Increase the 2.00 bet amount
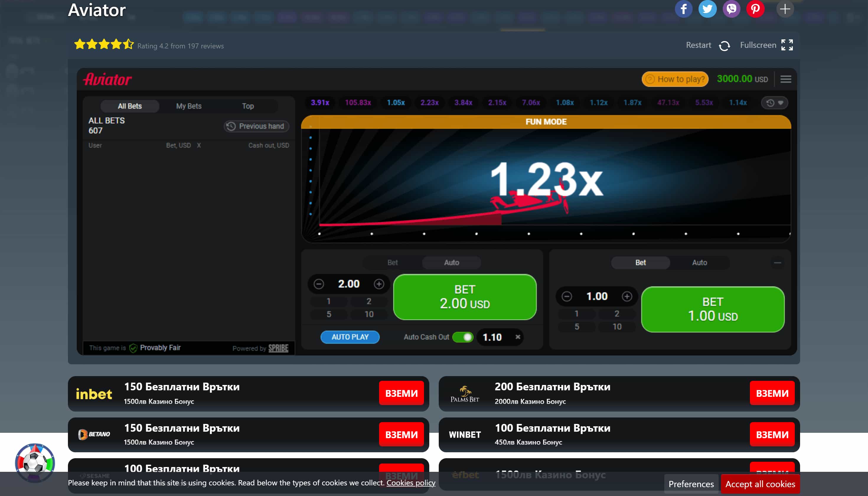Screen dimensions: 868x496 (x=379, y=284)
